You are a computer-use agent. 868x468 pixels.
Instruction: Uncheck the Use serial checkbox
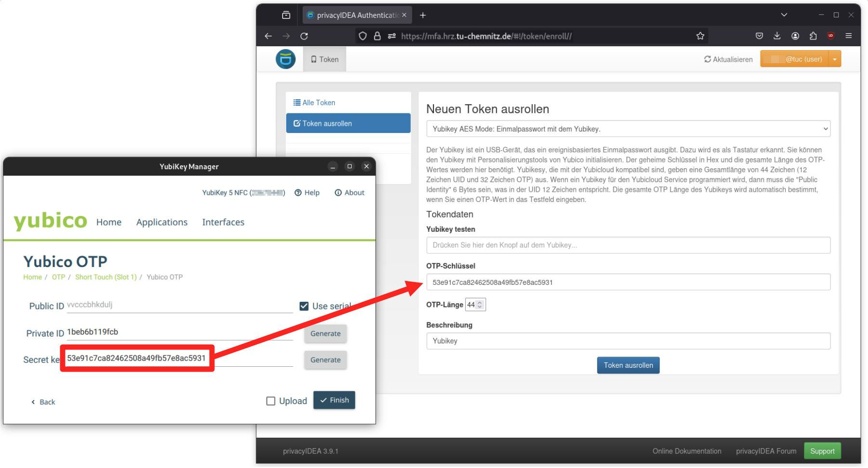(304, 305)
